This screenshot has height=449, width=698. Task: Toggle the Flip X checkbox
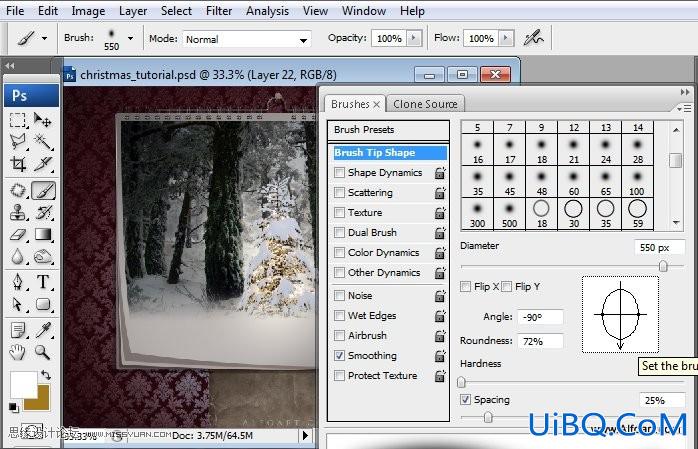click(465, 287)
